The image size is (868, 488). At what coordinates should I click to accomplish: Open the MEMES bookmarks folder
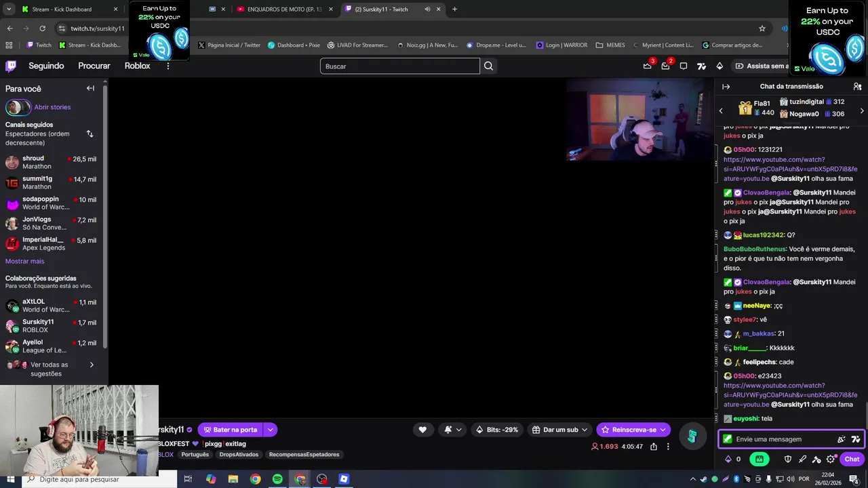610,45
